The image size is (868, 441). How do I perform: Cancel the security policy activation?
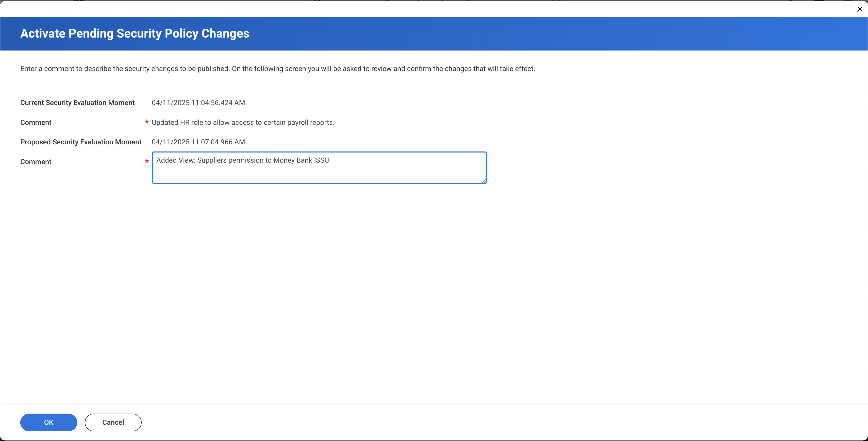(113, 422)
